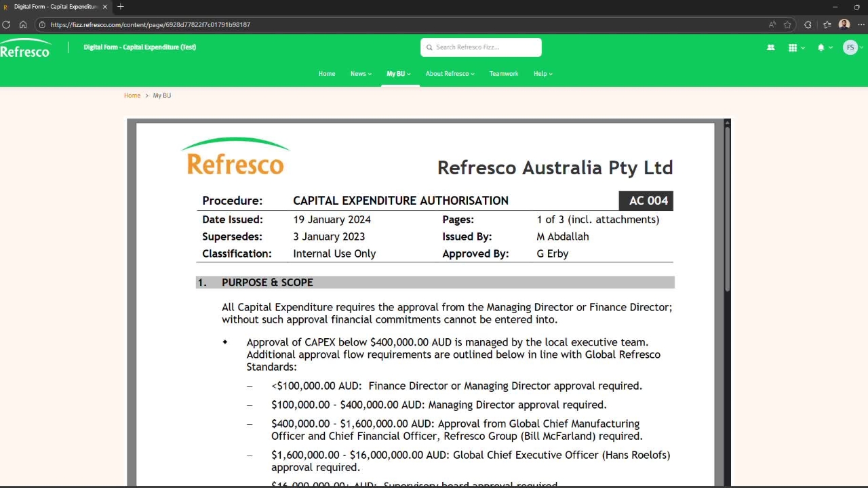Open the Teamwork navigation item
868x488 pixels.
(x=504, y=74)
